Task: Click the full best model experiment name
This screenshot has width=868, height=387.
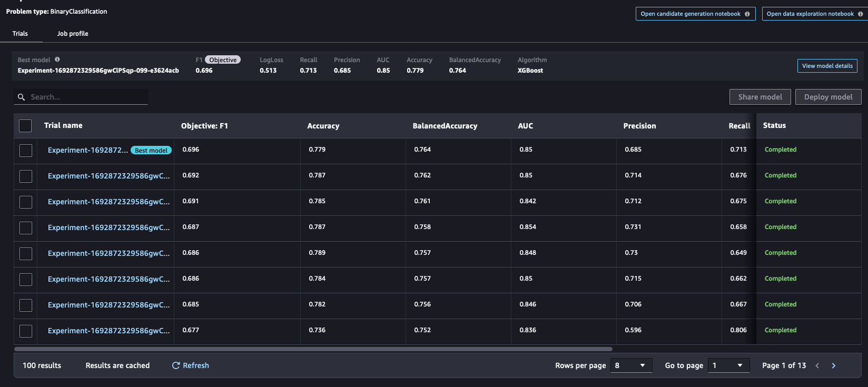Action: tap(98, 71)
